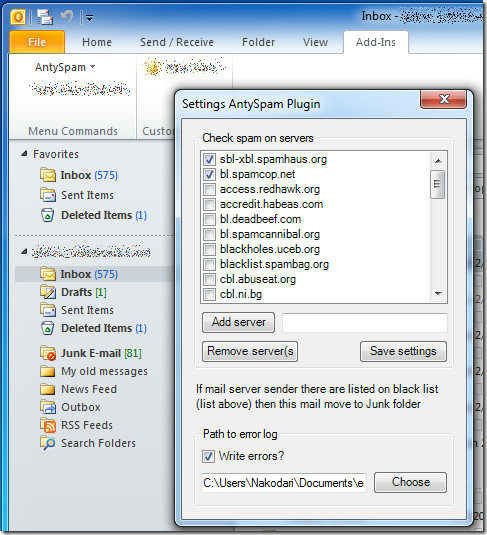Click the new server name input field
The width and height of the screenshot is (487, 535).
coord(365,323)
